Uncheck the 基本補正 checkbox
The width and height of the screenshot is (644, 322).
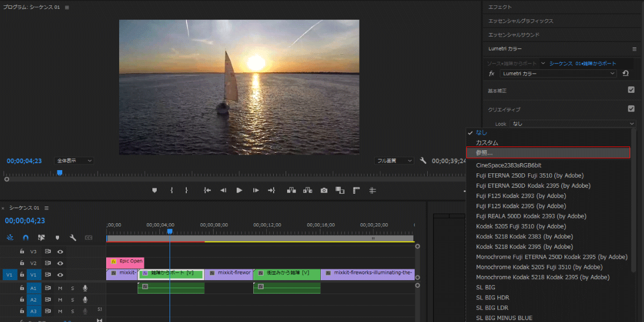(x=631, y=90)
